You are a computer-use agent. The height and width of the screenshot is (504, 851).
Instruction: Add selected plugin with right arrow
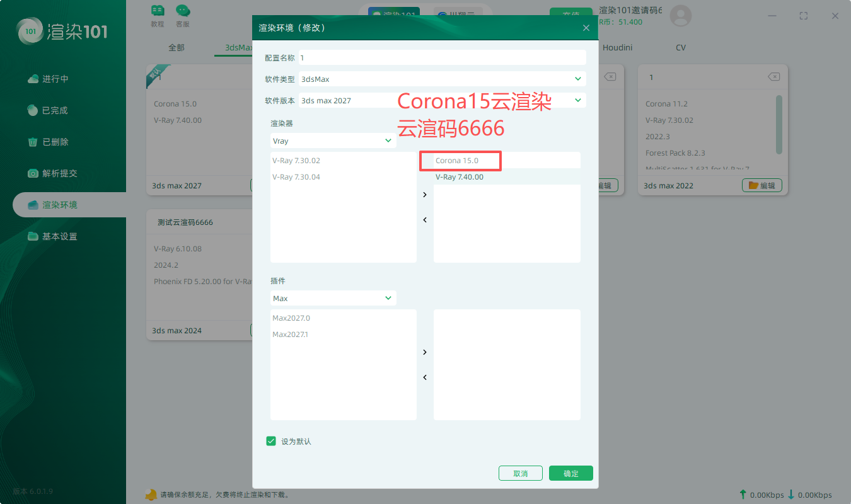click(x=425, y=352)
